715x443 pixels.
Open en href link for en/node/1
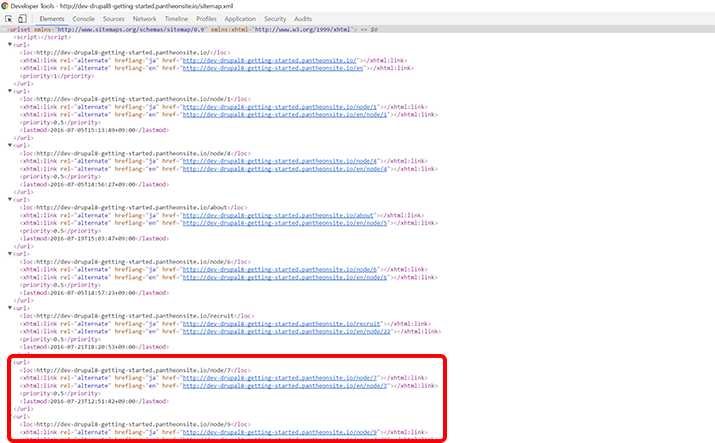point(285,114)
